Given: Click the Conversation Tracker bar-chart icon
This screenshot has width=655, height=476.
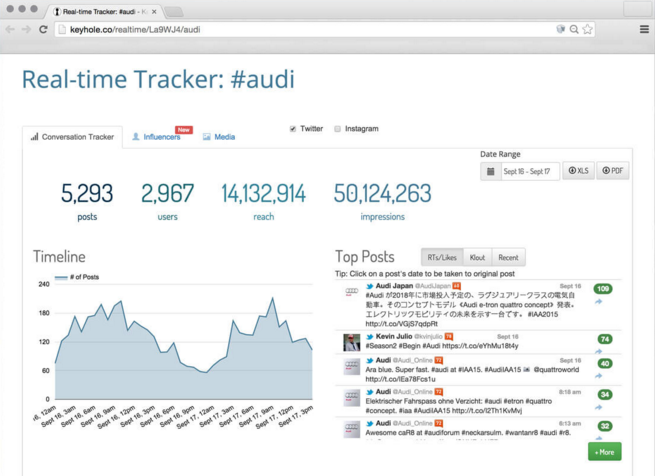Looking at the screenshot, I should click(35, 137).
